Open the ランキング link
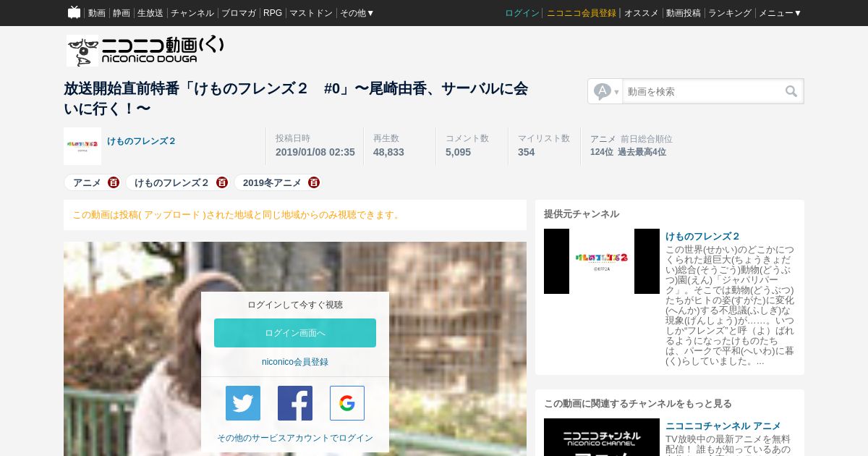This screenshot has width=868, height=456. [730, 13]
